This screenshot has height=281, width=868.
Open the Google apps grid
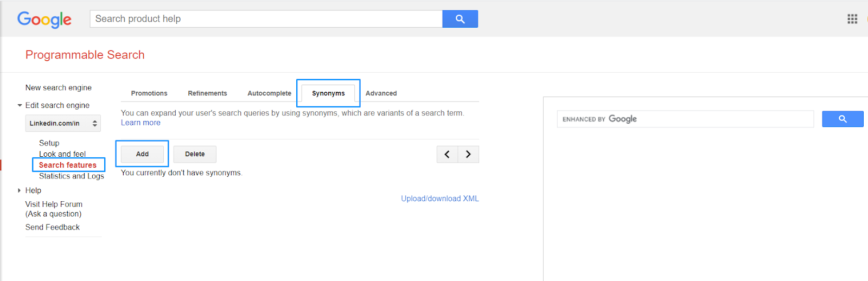[852, 19]
